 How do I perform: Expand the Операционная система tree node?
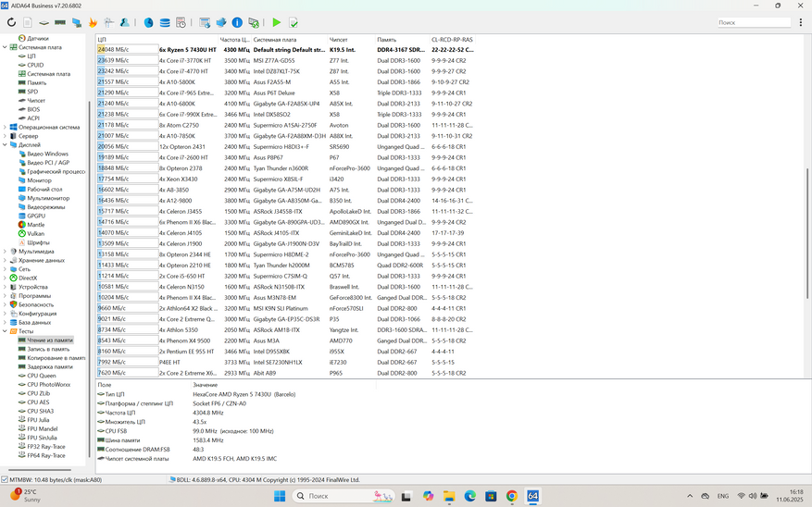(5, 127)
